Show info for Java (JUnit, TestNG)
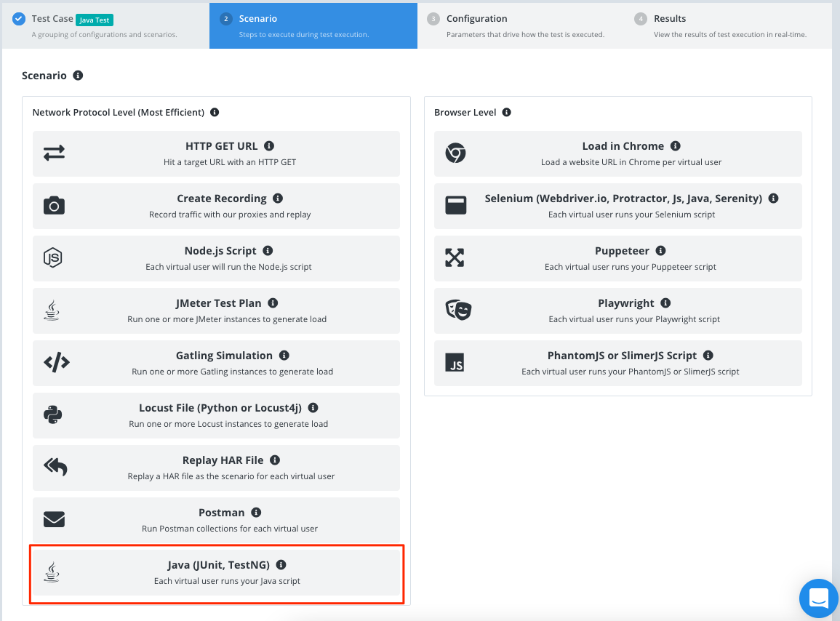 pyautogui.click(x=281, y=565)
